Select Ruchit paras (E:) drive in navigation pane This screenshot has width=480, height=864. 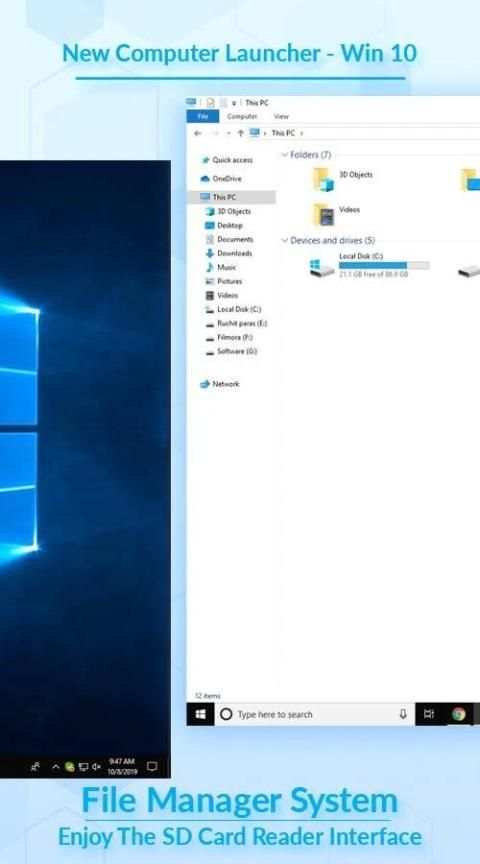coord(236,323)
